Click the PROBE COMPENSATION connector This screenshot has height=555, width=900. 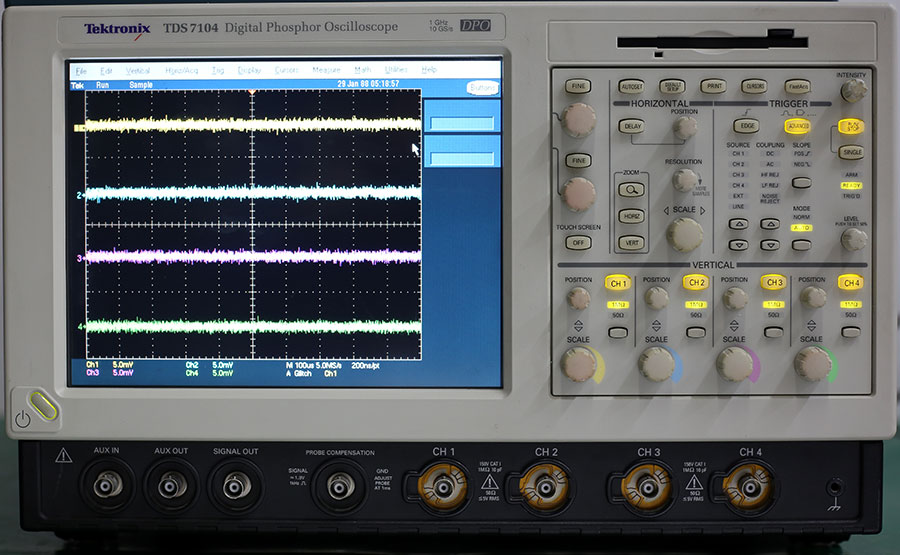pyautogui.click(x=340, y=487)
